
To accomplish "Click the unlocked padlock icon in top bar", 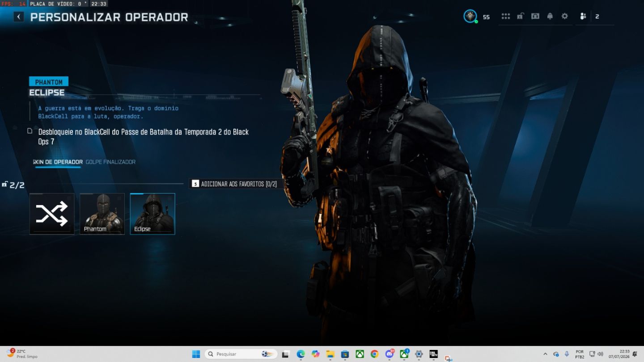I will [x=520, y=16].
